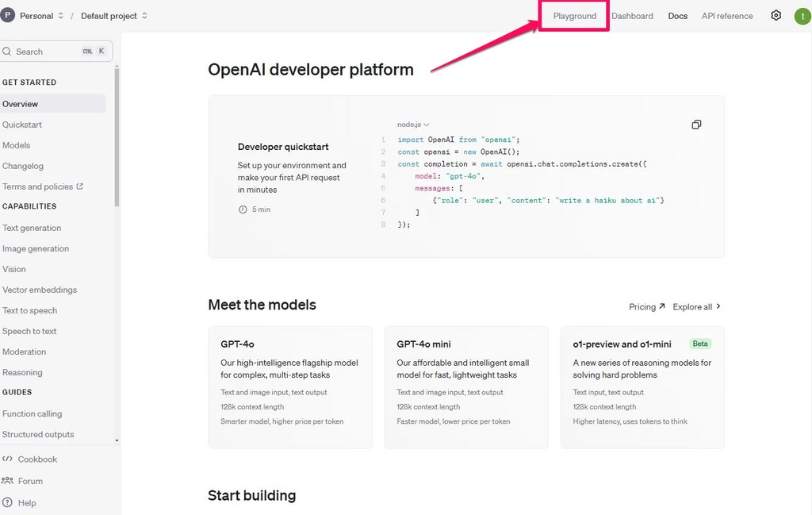Viewport: 812px width, 515px height.
Task: Click the Beta badge on o1 card
Action: [700, 344]
